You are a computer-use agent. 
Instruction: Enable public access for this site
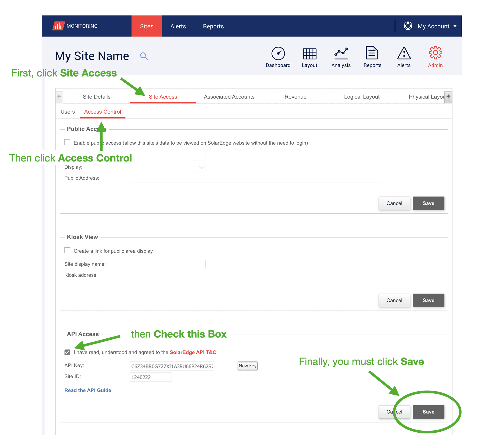click(67, 142)
